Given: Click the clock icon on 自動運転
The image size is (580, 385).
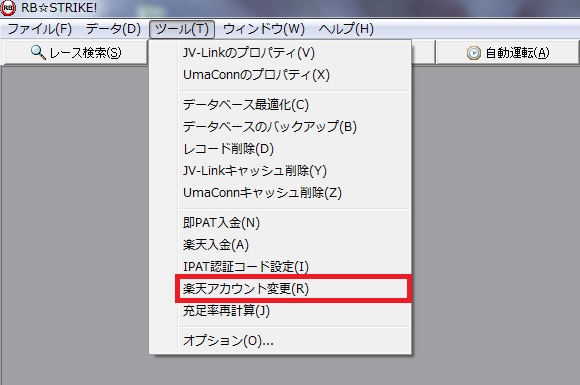Looking at the screenshot, I should tap(473, 53).
